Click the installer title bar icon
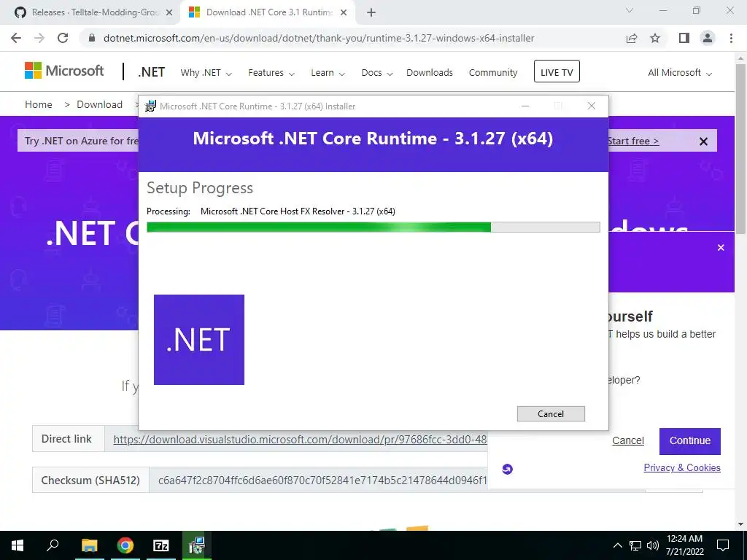Screen dimensions: 747x560 [150, 106]
